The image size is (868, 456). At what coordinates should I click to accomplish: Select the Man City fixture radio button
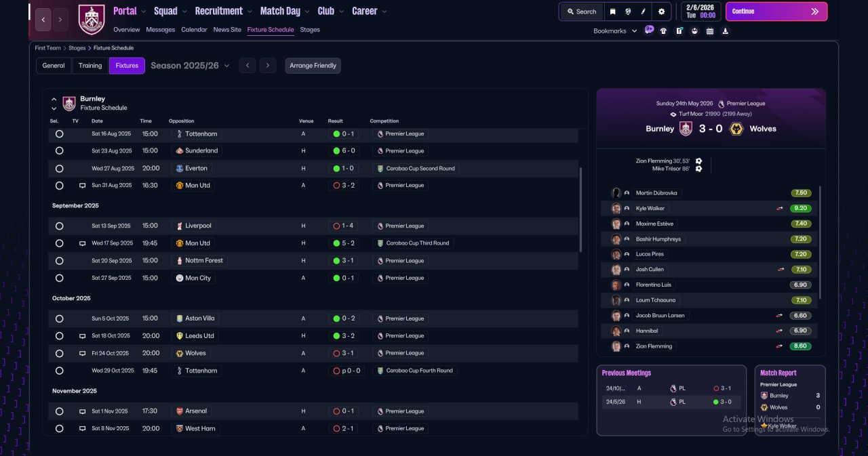pos(59,278)
